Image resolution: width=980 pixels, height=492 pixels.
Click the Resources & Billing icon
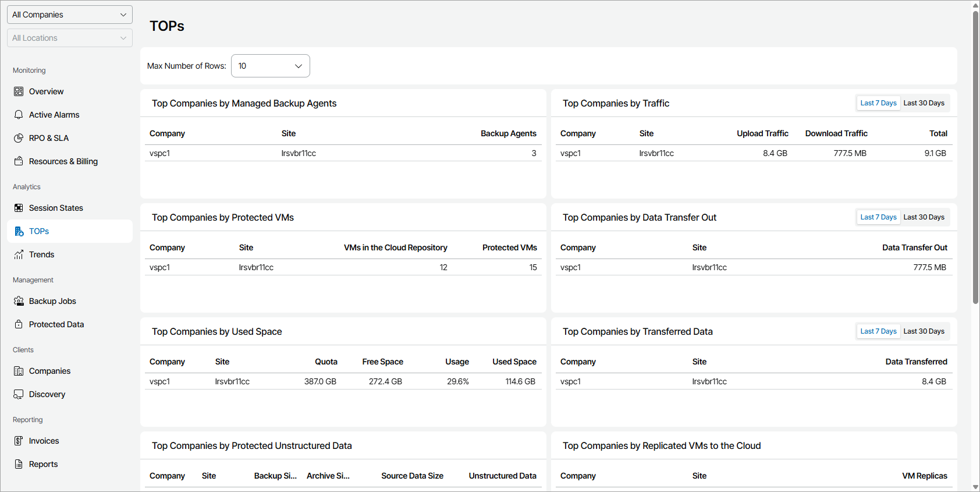[x=19, y=161]
